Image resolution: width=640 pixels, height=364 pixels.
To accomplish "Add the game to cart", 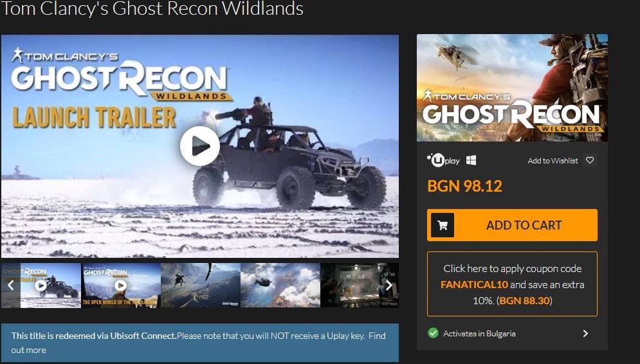I will (x=512, y=225).
